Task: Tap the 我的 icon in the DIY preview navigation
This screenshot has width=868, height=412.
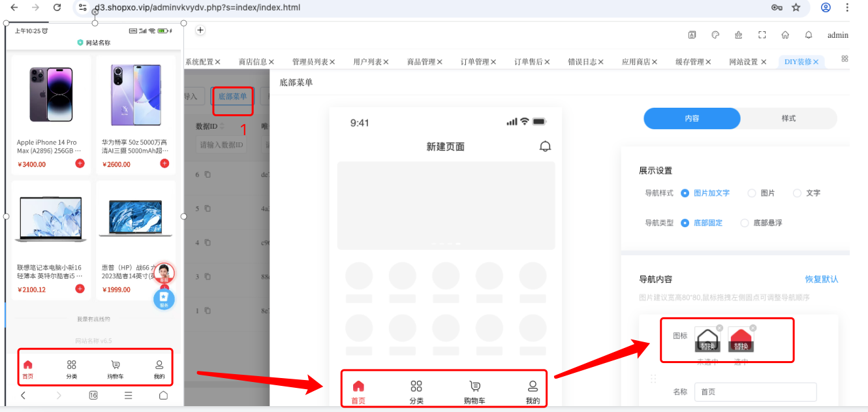Action: pyautogui.click(x=533, y=386)
